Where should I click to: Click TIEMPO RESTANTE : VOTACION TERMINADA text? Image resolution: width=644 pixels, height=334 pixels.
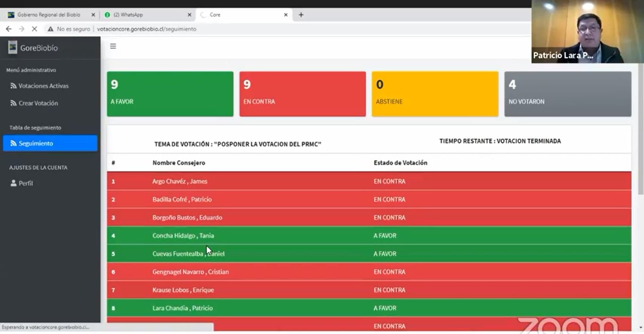coord(500,141)
